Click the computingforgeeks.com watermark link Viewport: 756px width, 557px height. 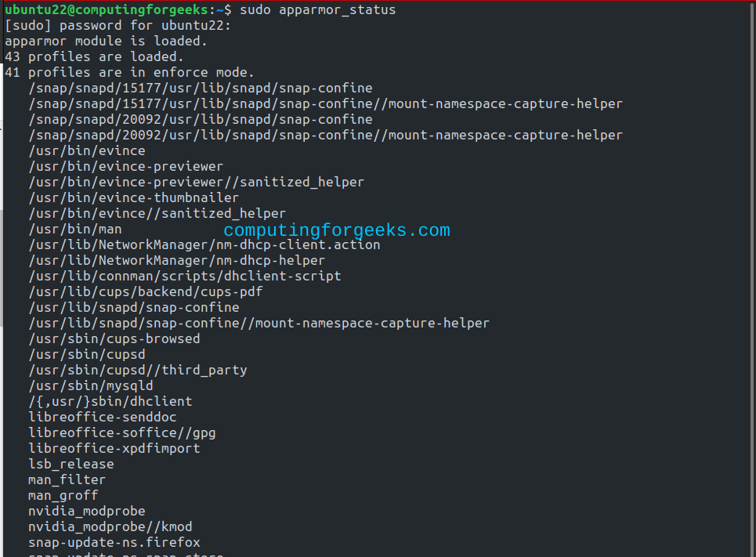tap(337, 230)
